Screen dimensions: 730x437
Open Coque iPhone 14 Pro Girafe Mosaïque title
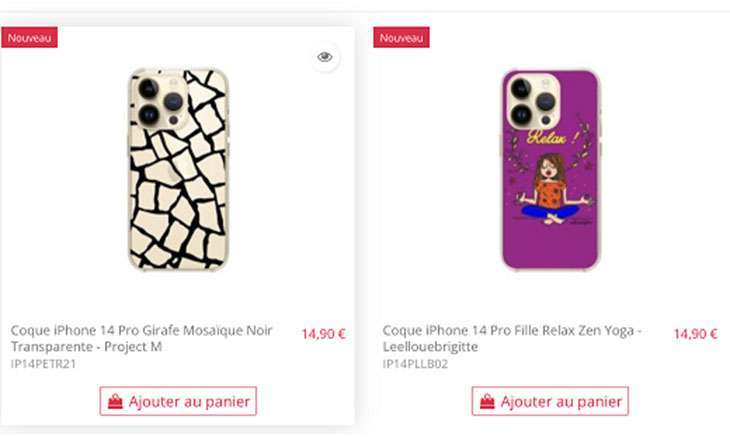[141, 338]
